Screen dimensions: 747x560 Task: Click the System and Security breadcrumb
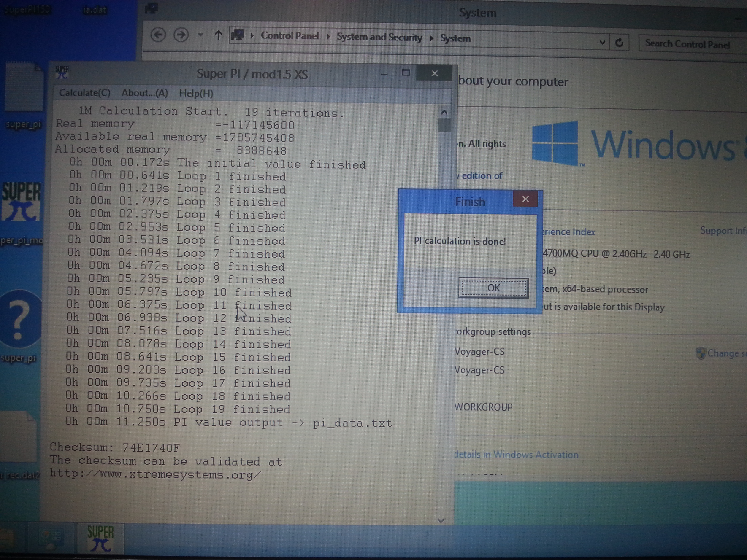coord(379,37)
